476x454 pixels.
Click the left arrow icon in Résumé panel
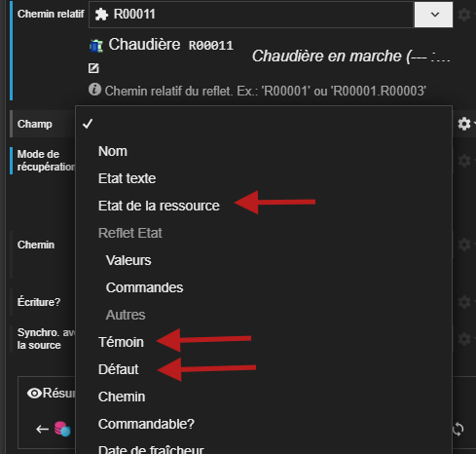pyautogui.click(x=42, y=429)
